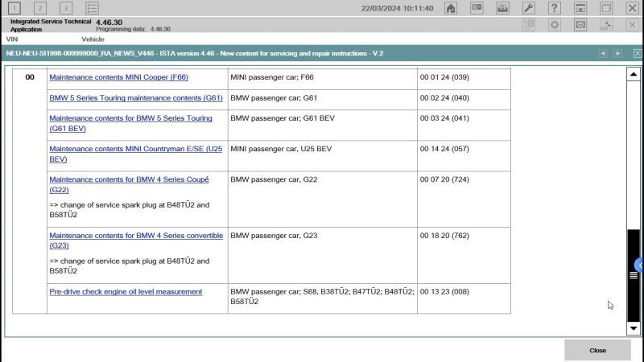Open the split view icon in the top bar

tap(477, 8)
